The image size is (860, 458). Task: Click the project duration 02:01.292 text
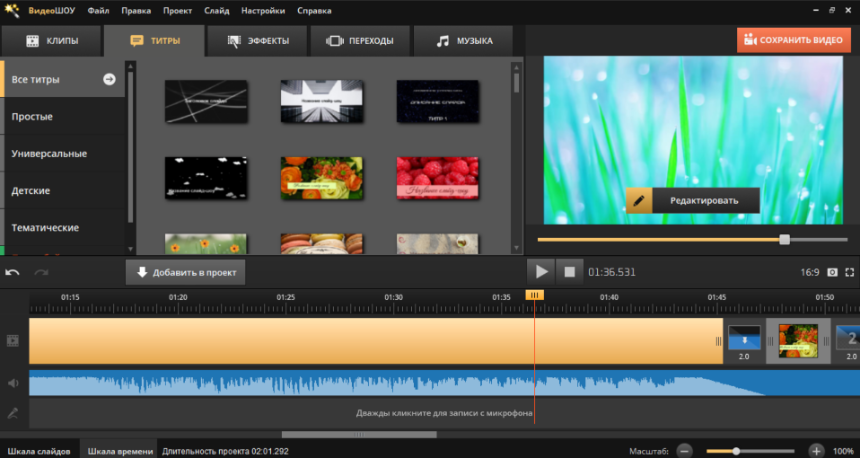(x=225, y=451)
